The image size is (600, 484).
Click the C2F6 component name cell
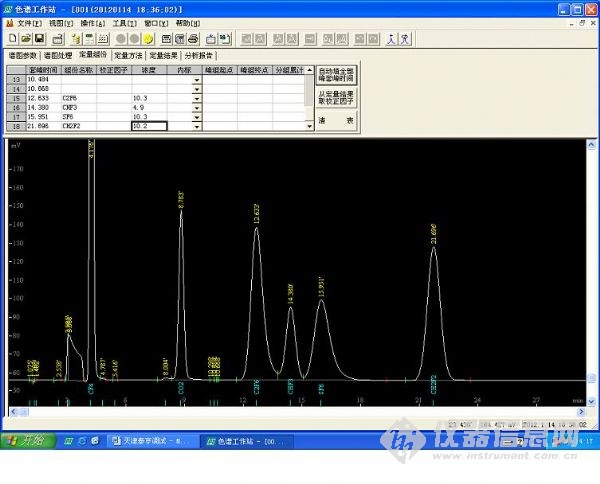click(79, 98)
